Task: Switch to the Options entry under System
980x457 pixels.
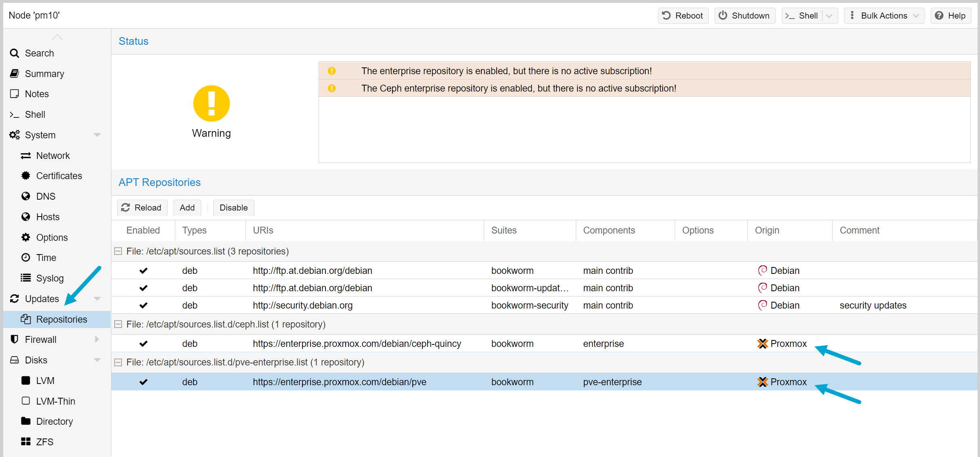Action: [25, 237]
